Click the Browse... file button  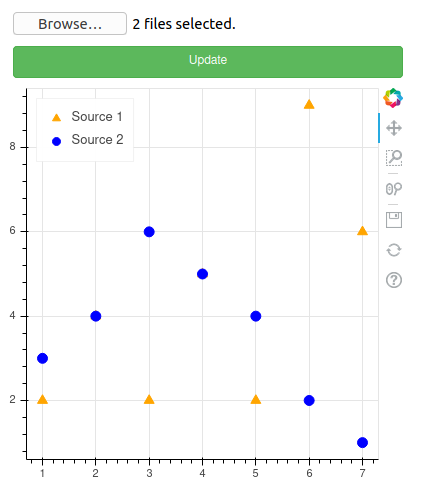(x=70, y=24)
